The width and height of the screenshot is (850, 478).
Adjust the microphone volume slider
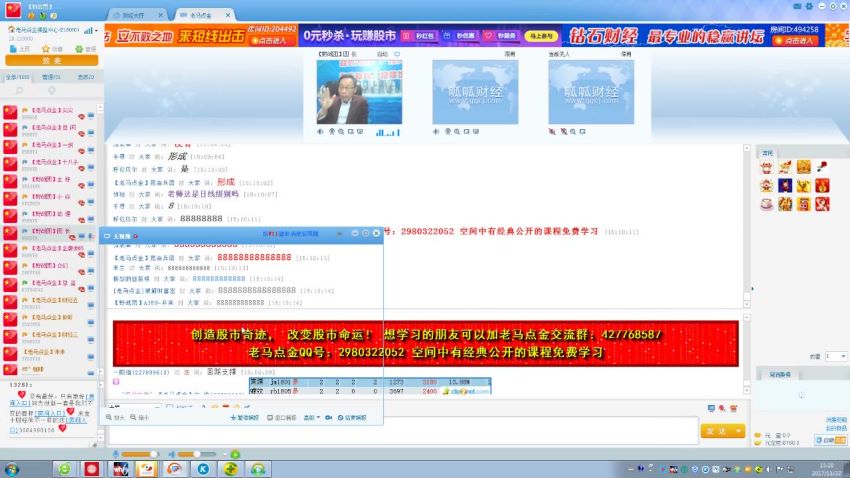pos(139,454)
